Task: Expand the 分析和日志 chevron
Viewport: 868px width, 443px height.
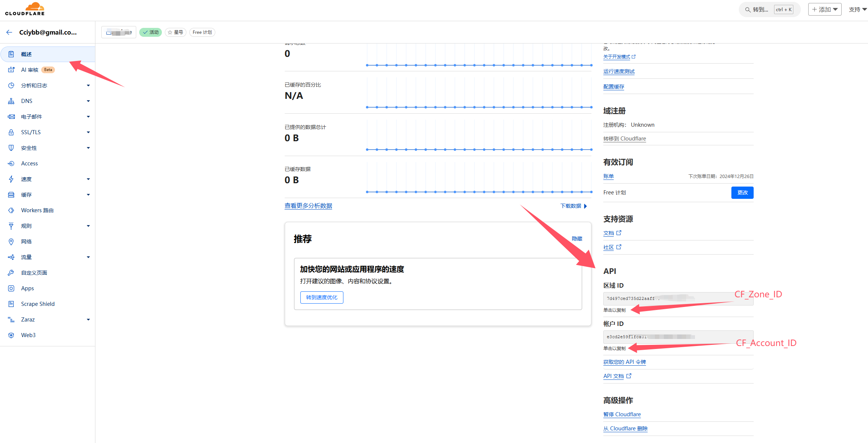Action: pyautogui.click(x=88, y=85)
